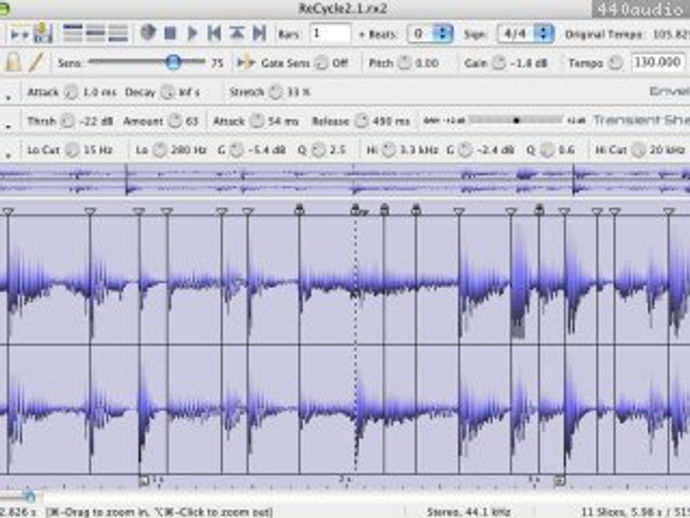The height and width of the screenshot is (518, 690).
Task: Click the Gate Sens knob
Action: pyautogui.click(x=322, y=63)
